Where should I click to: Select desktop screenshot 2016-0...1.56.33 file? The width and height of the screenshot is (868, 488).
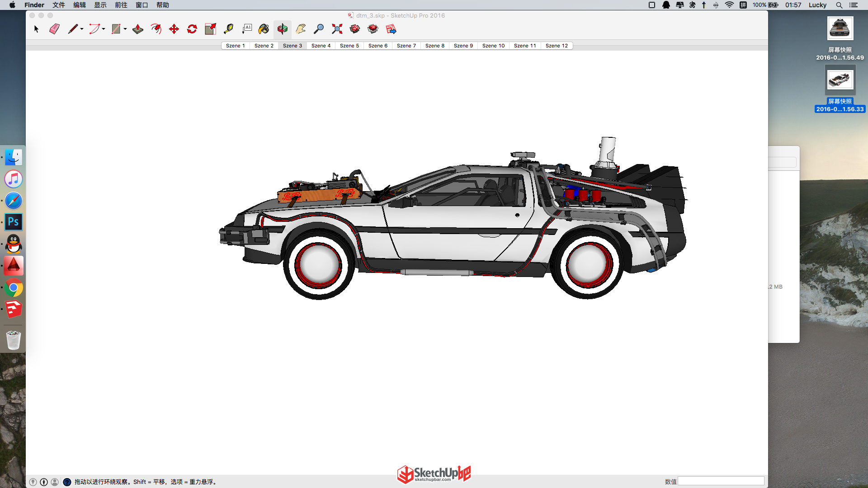[x=840, y=89]
